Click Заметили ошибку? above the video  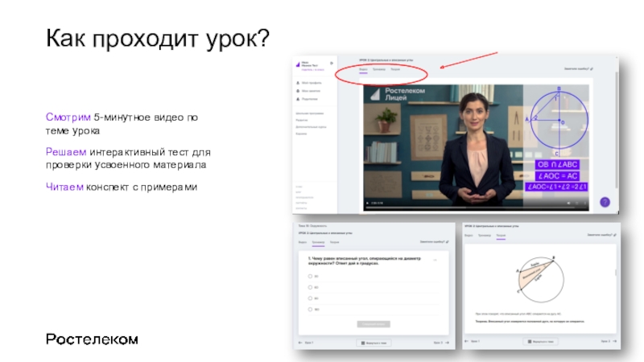click(578, 69)
